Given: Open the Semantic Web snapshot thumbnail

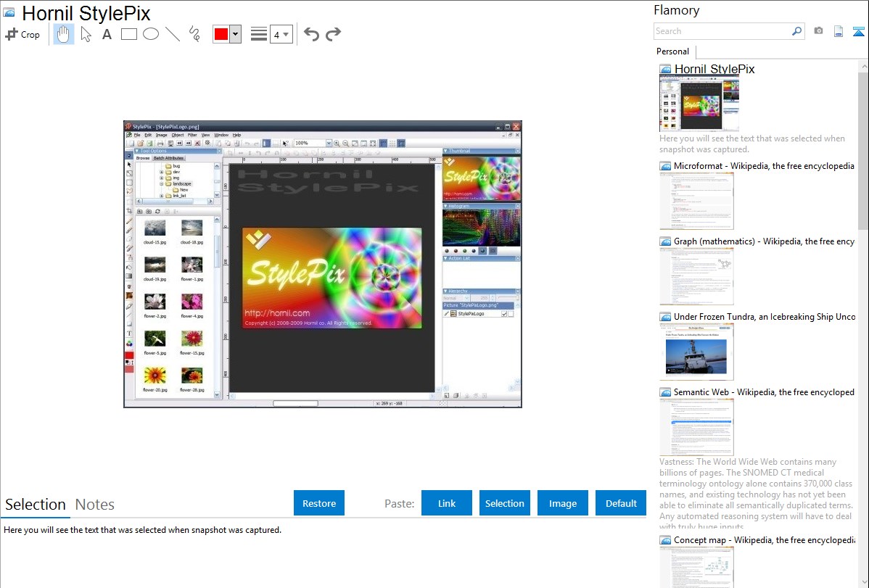Looking at the screenshot, I should [x=696, y=427].
